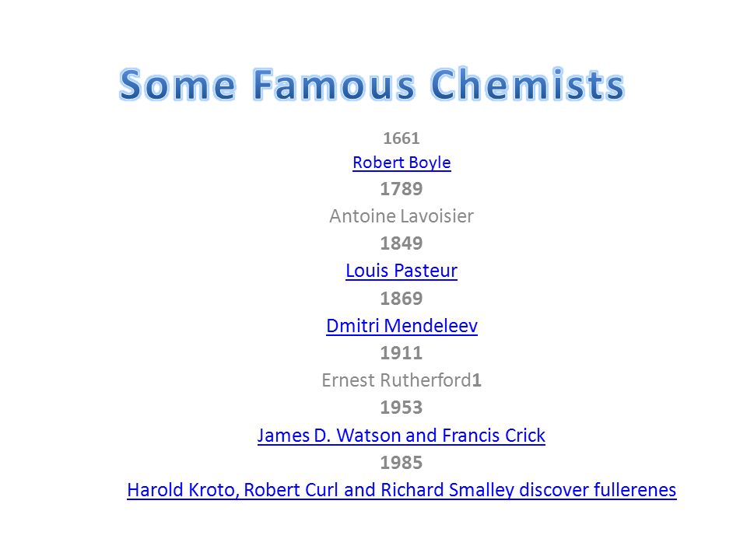Select the Ernest Rutherford text
The width and height of the screenshot is (747, 560).
[396, 380]
